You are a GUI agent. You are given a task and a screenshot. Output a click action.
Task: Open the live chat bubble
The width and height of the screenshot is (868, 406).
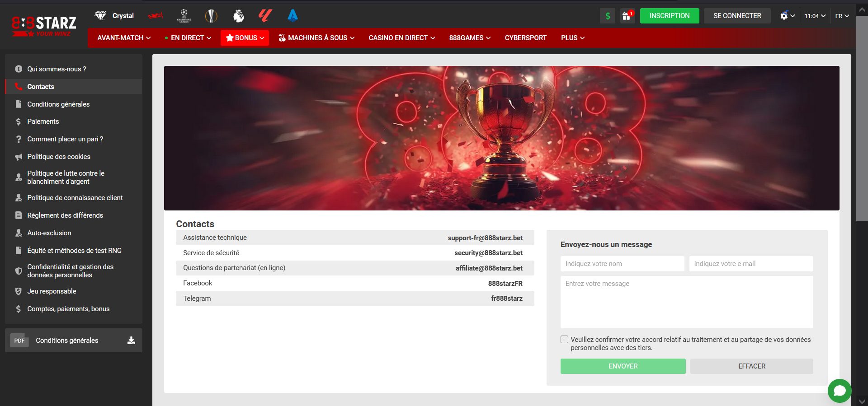(x=840, y=391)
